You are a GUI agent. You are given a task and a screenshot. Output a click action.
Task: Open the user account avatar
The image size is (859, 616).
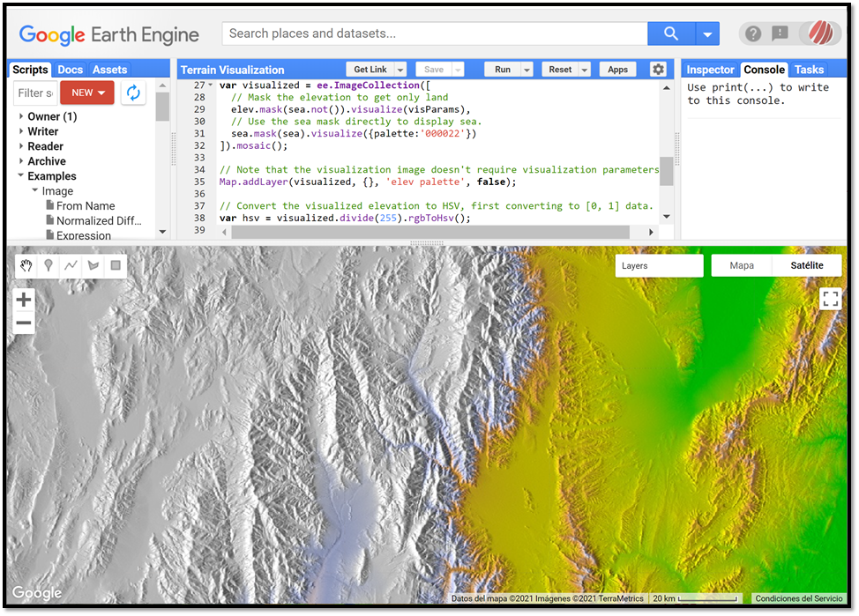(x=820, y=33)
